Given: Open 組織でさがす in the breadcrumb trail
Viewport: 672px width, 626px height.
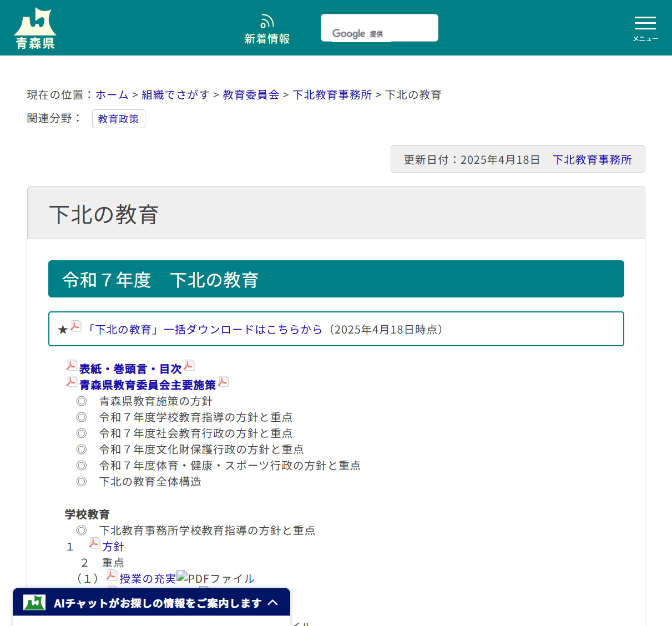Looking at the screenshot, I should click(x=175, y=94).
